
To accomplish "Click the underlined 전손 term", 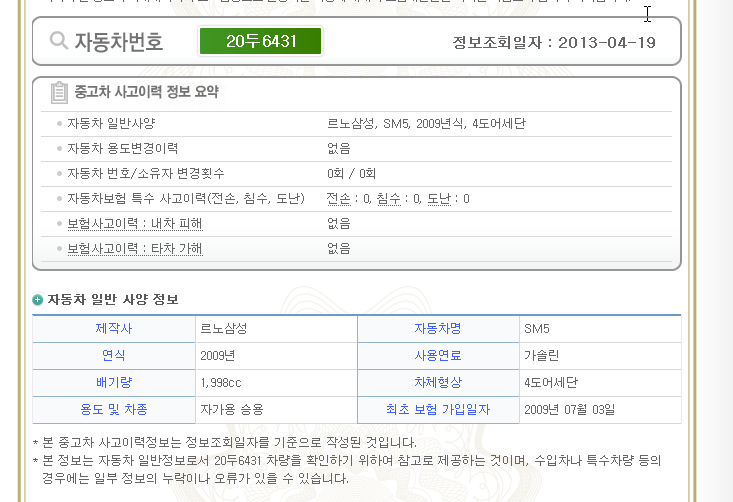I will click(338, 199).
